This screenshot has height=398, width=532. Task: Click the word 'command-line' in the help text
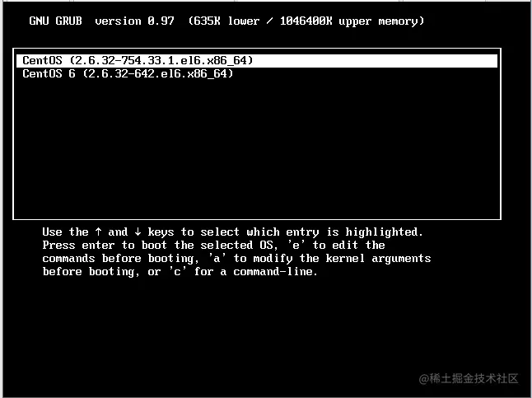275,272
